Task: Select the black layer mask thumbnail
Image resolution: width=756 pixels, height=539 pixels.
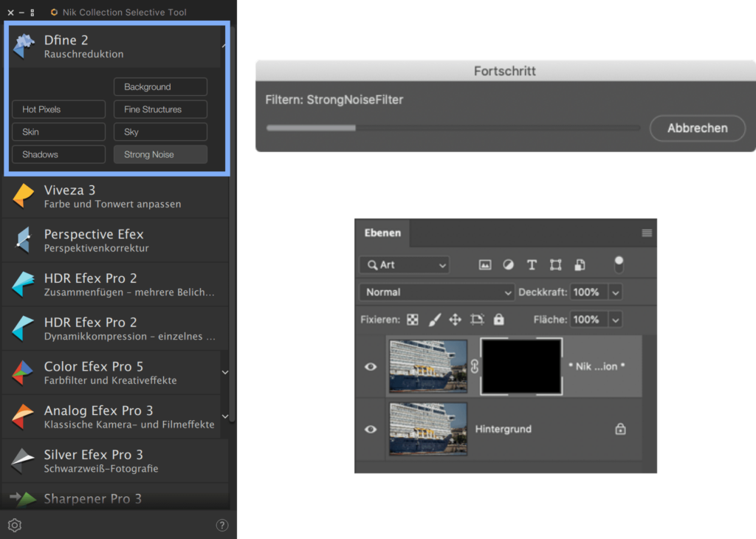Action: [521, 366]
